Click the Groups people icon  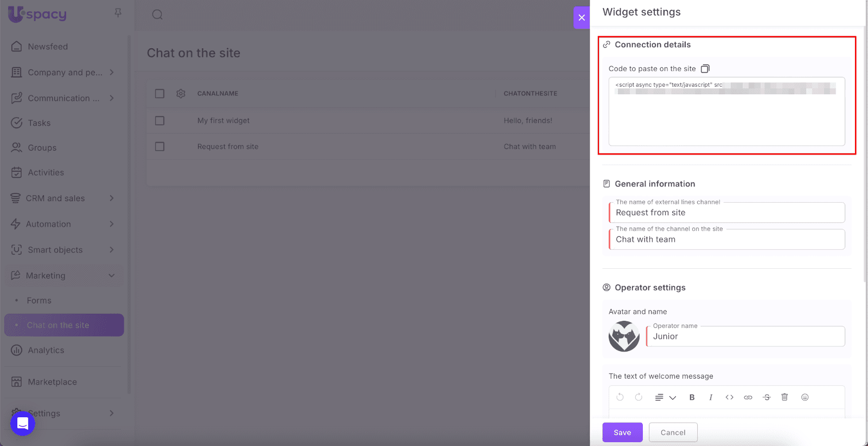[17, 147]
